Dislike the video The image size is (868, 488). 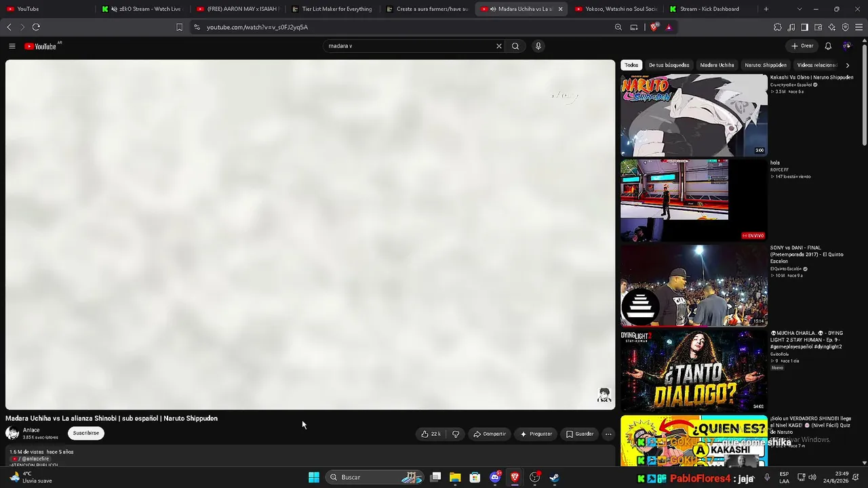click(x=456, y=434)
